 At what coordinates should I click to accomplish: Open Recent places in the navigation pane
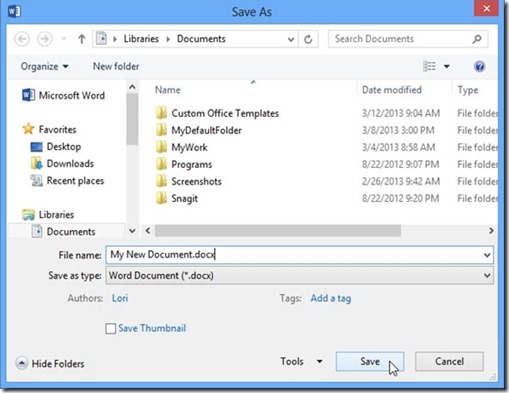[x=67, y=181]
